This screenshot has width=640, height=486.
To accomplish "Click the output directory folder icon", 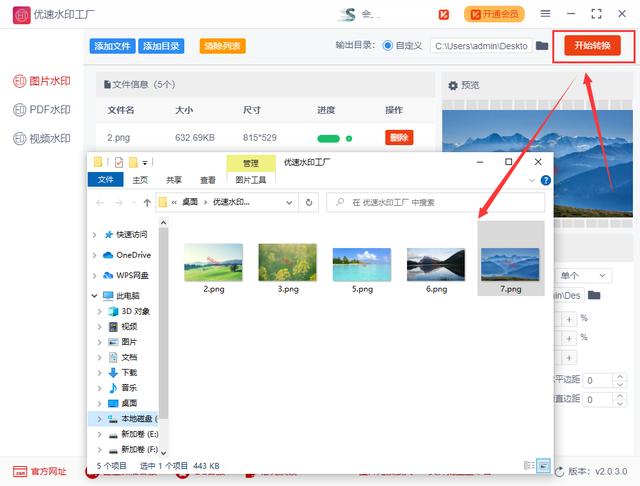I will [542, 46].
